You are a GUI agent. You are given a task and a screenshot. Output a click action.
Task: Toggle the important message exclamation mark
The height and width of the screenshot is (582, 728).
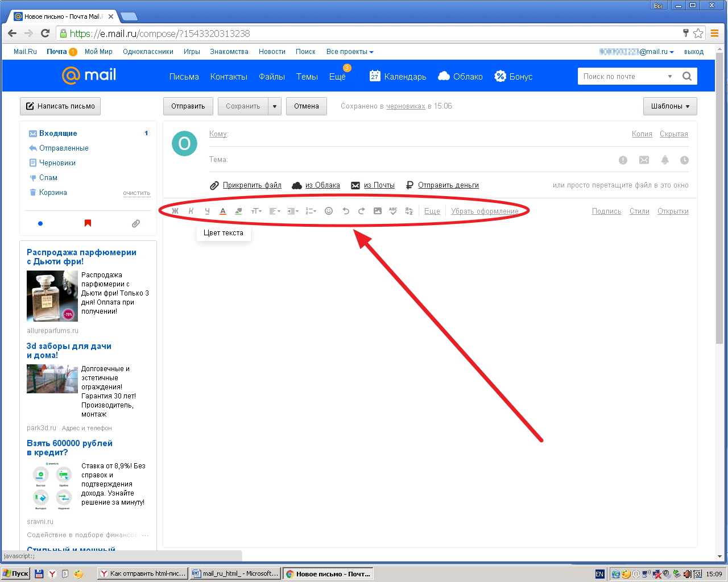pyautogui.click(x=623, y=160)
